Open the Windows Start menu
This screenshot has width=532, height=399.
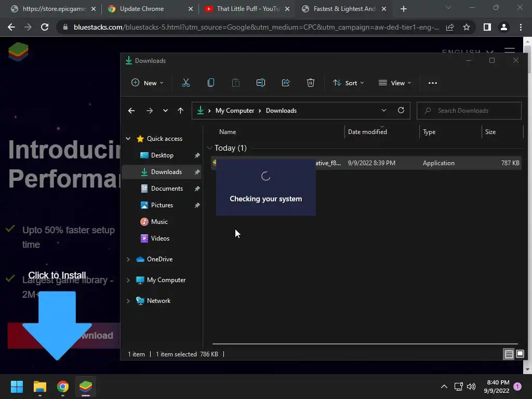(x=17, y=387)
